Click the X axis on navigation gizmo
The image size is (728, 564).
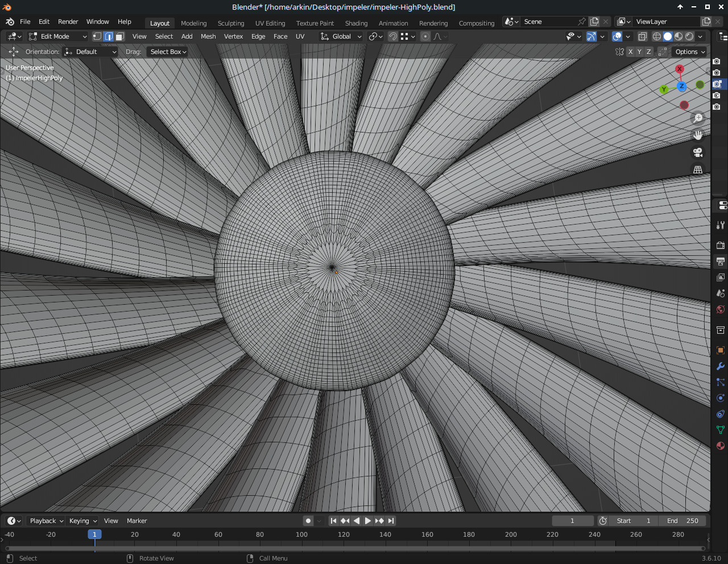click(x=680, y=69)
